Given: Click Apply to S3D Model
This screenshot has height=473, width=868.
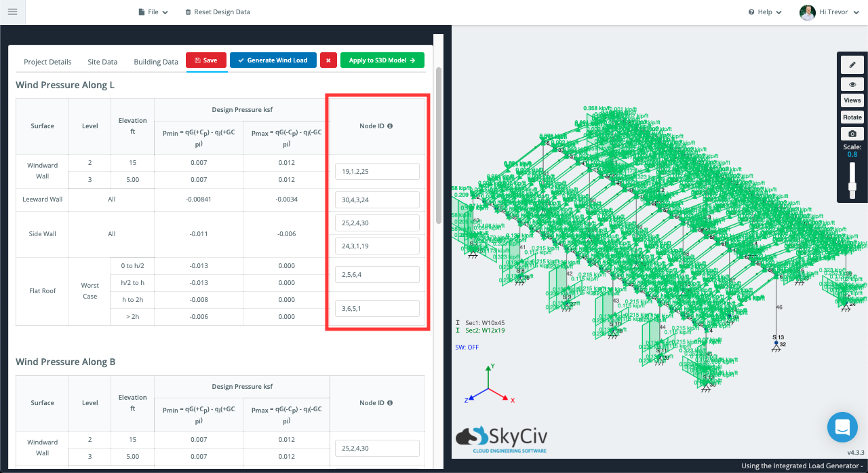Looking at the screenshot, I should point(382,60).
